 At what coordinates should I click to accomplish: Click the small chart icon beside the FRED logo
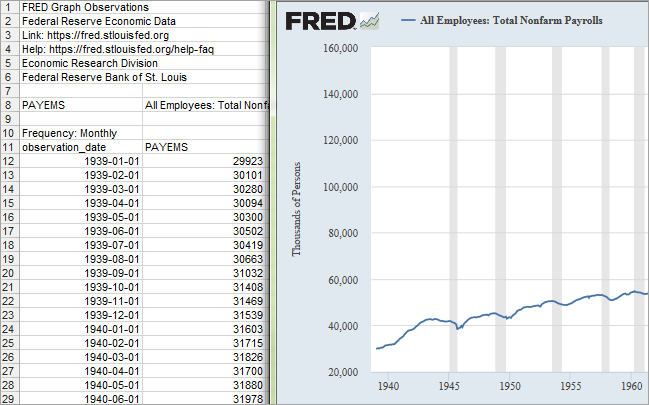click(369, 21)
